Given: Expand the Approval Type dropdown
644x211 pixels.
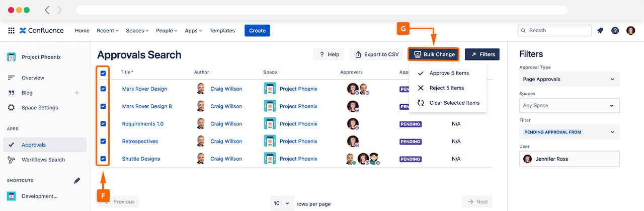Looking at the screenshot, I should pos(569,79).
